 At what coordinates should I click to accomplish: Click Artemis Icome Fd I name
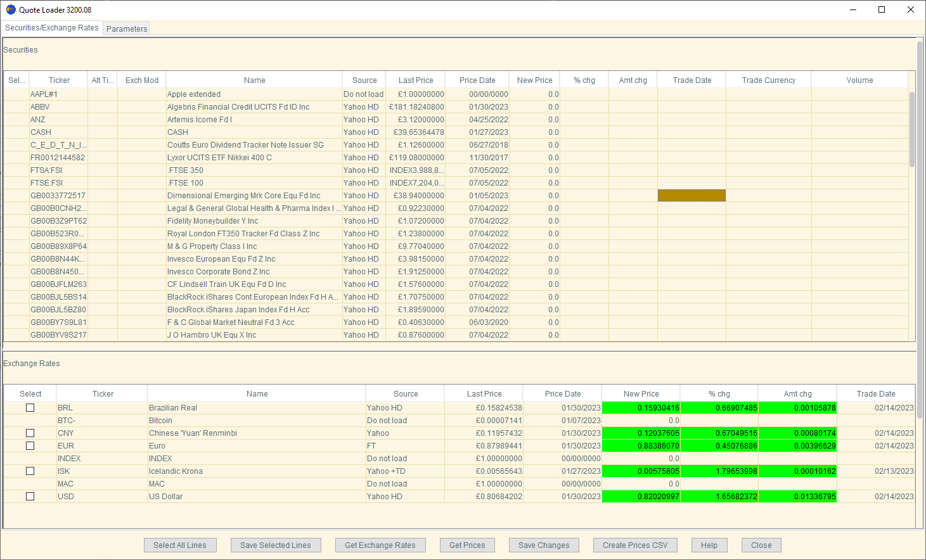pos(254,120)
